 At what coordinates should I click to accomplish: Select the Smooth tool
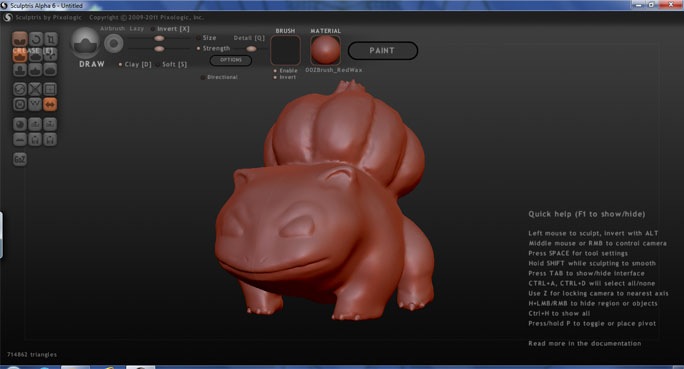coord(50,70)
